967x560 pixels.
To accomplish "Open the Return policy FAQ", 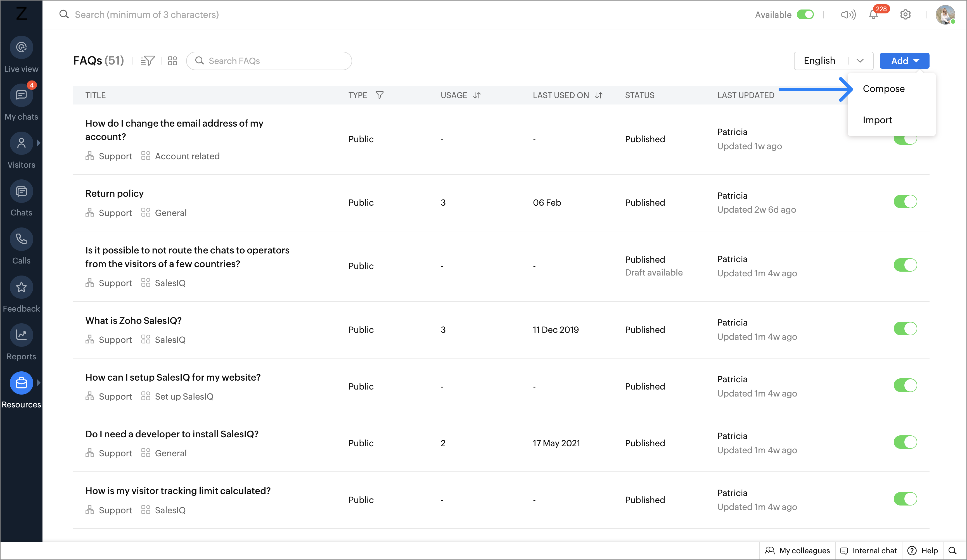I will pos(114,193).
